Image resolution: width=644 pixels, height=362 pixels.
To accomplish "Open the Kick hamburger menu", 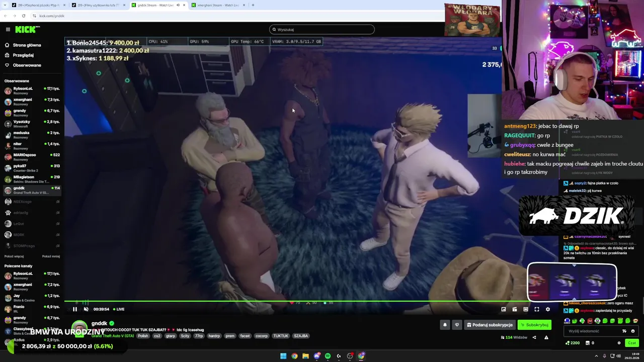I will click(8, 30).
